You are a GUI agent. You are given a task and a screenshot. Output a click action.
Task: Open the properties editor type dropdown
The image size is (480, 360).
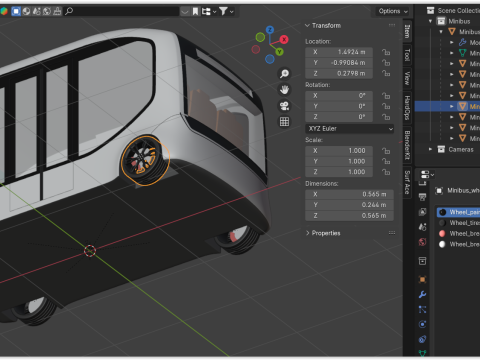click(427, 175)
